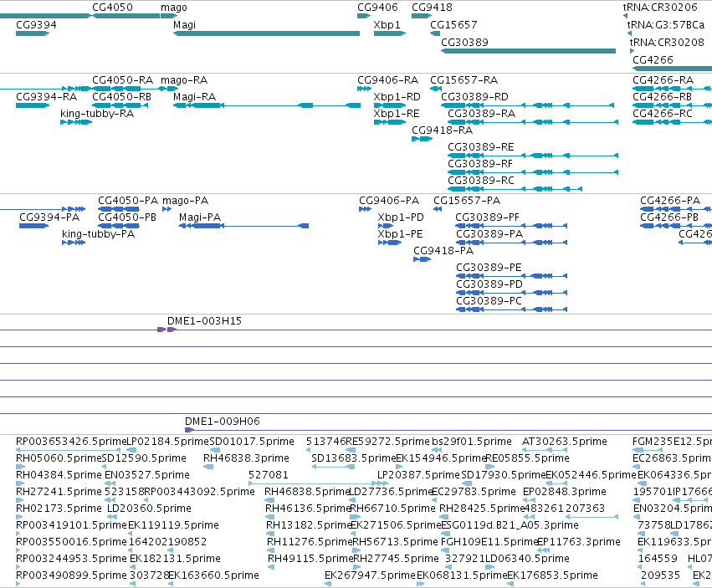Image resolution: width=712 pixels, height=588 pixels.
Task: Click the CG9406 gene label
Action: 377,8
